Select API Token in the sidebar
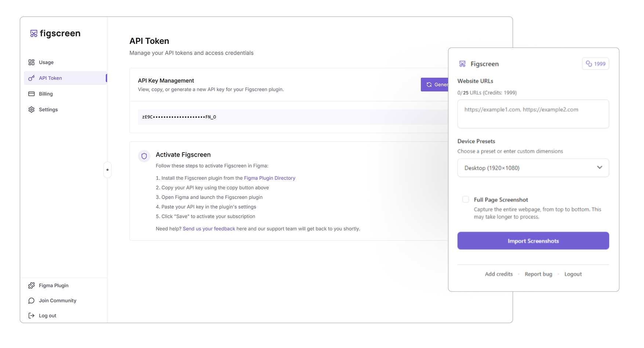Image resolution: width=644 pixels, height=348 pixels. pyautogui.click(x=65, y=78)
